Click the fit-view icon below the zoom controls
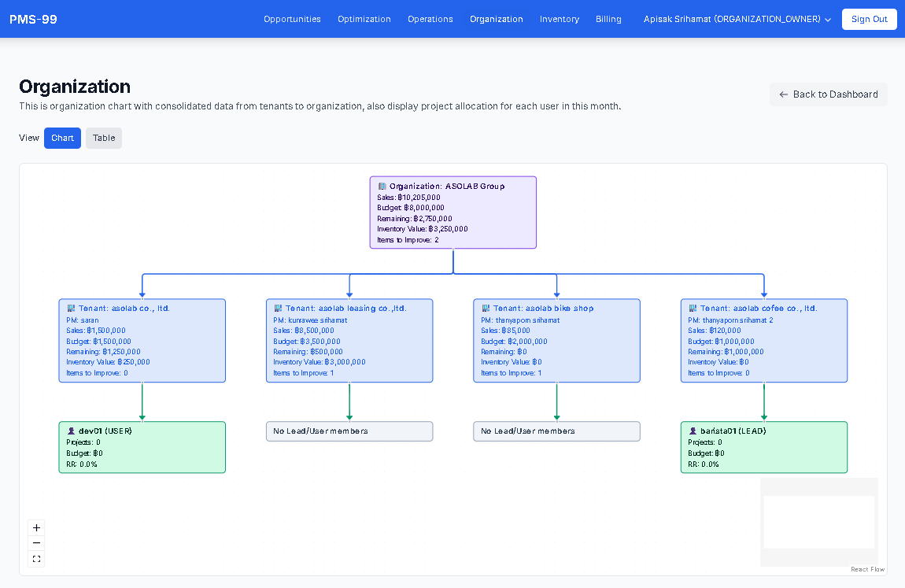Viewport: 905px width, 588px height. [36, 559]
